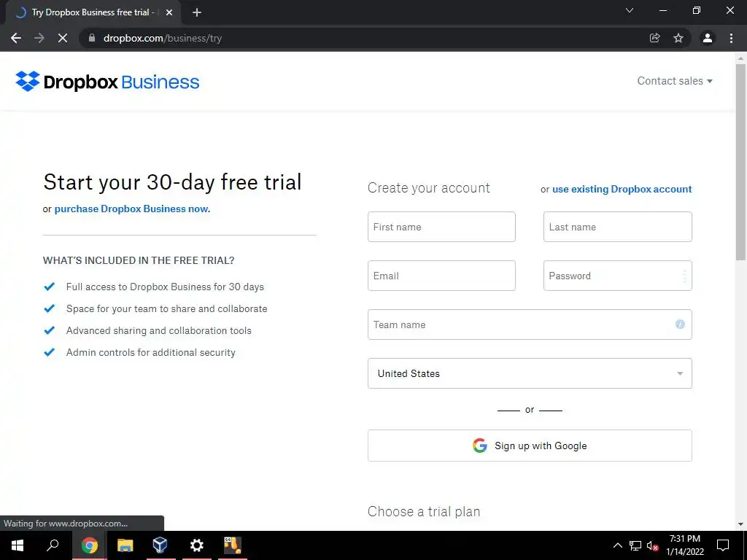This screenshot has width=747, height=560.
Task: Click use existing Dropbox account link
Action: [622, 189]
